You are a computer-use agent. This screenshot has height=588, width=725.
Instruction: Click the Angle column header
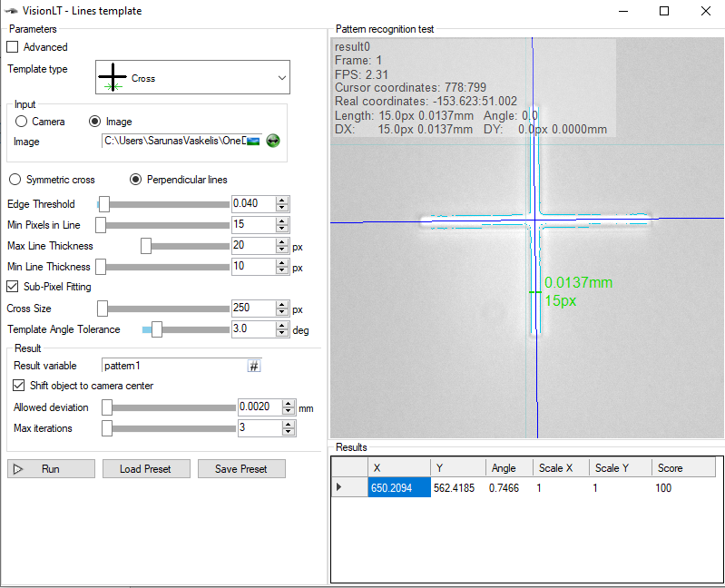tap(504, 468)
